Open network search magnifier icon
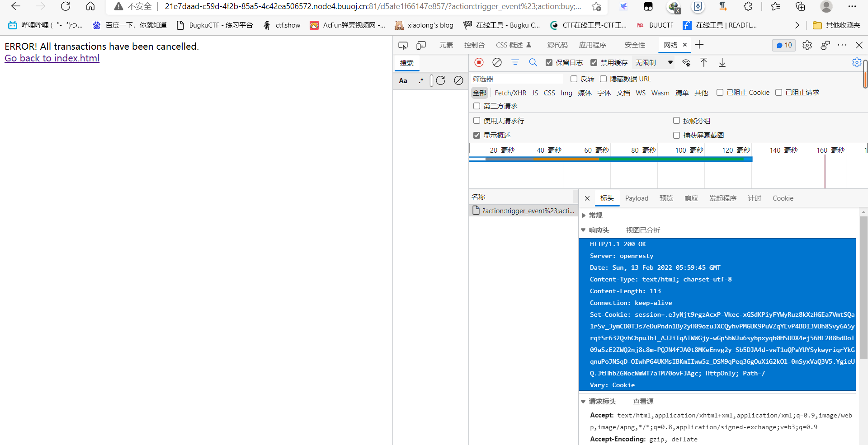 533,62
